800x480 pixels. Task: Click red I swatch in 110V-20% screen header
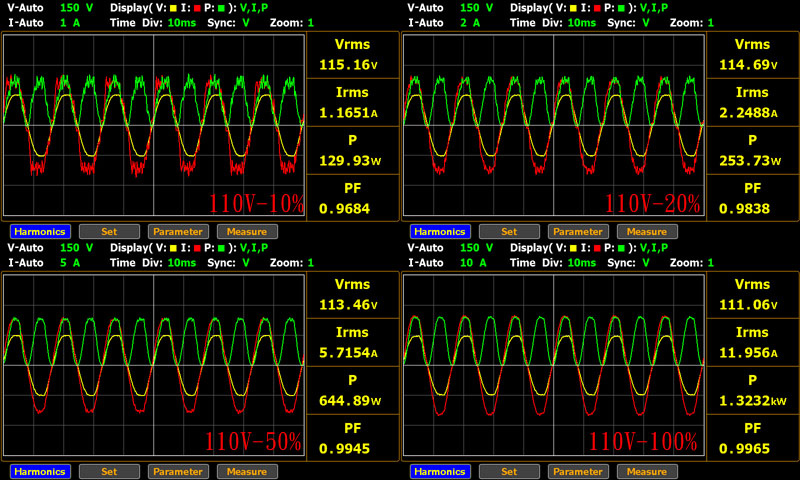pos(597,8)
